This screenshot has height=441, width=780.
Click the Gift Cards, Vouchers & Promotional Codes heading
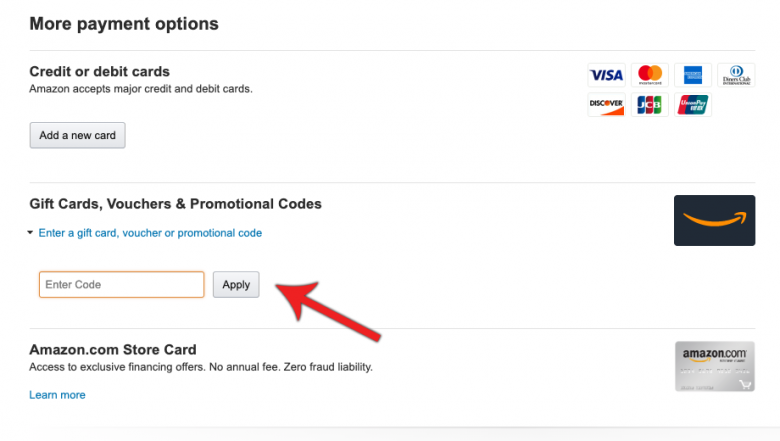175,204
